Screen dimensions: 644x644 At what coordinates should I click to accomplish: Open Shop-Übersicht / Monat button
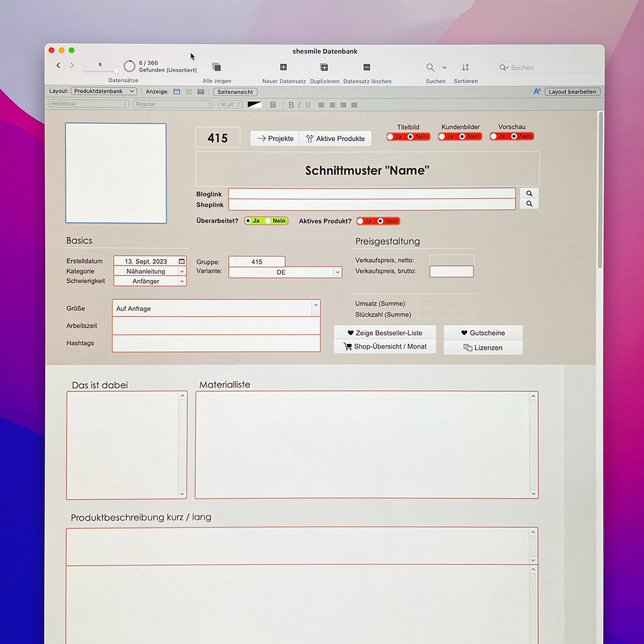385,346
